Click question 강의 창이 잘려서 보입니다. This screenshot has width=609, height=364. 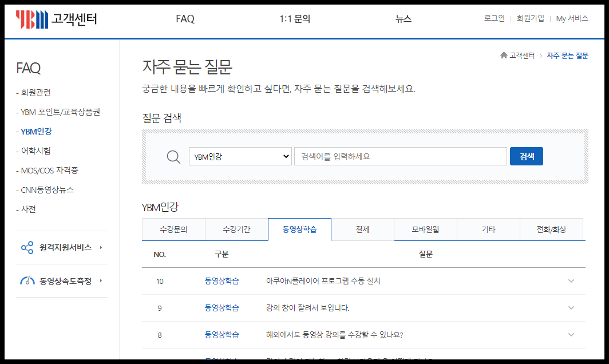(x=307, y=308)
